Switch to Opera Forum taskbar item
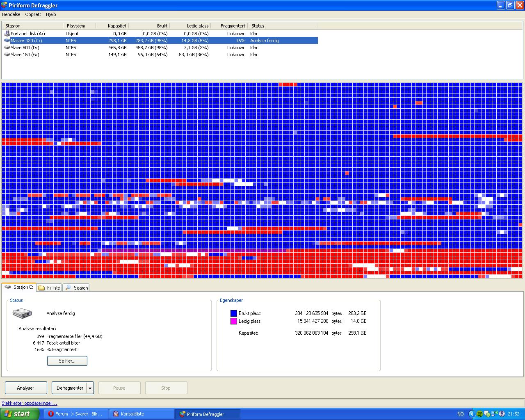This screenshot has height=420, width=525. pyautogui.click(x=76, y=414)
